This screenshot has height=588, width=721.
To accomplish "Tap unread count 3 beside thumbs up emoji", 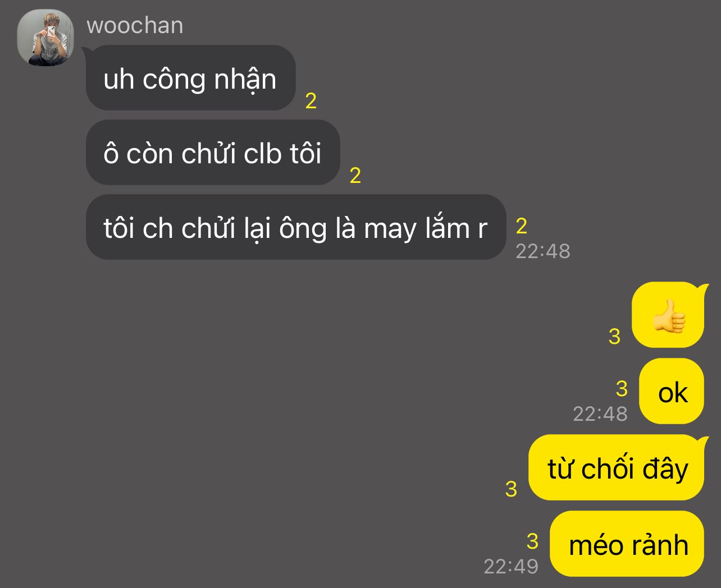I will 614,336.
